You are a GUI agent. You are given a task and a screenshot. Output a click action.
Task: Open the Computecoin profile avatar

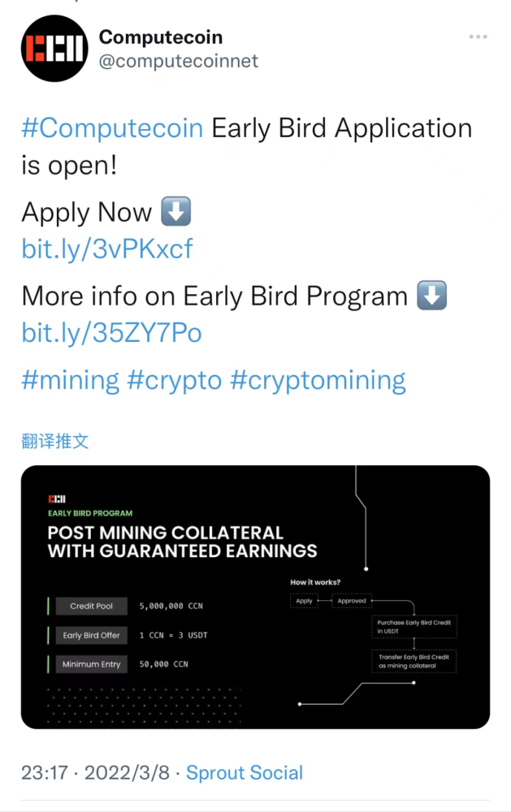54,50
